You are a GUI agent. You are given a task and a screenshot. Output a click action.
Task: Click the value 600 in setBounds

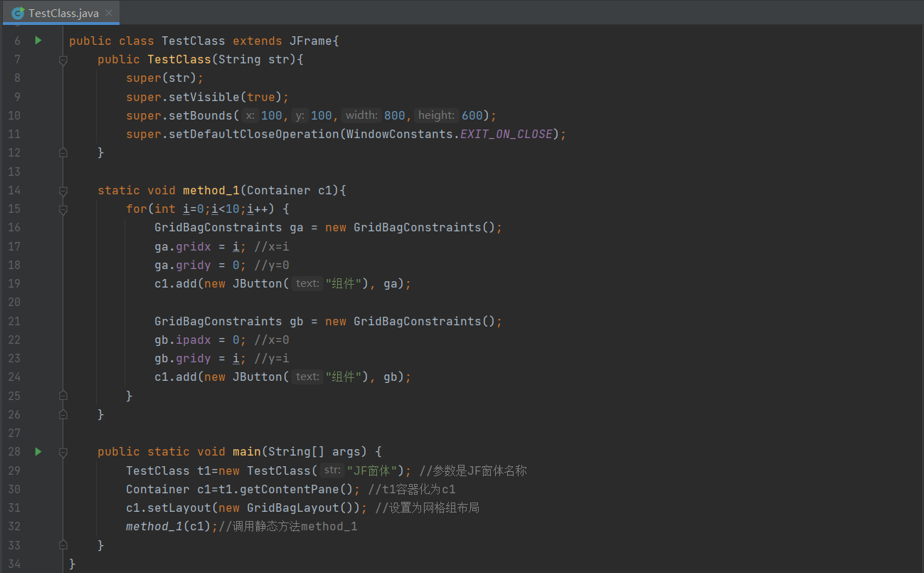click(471, 115)
